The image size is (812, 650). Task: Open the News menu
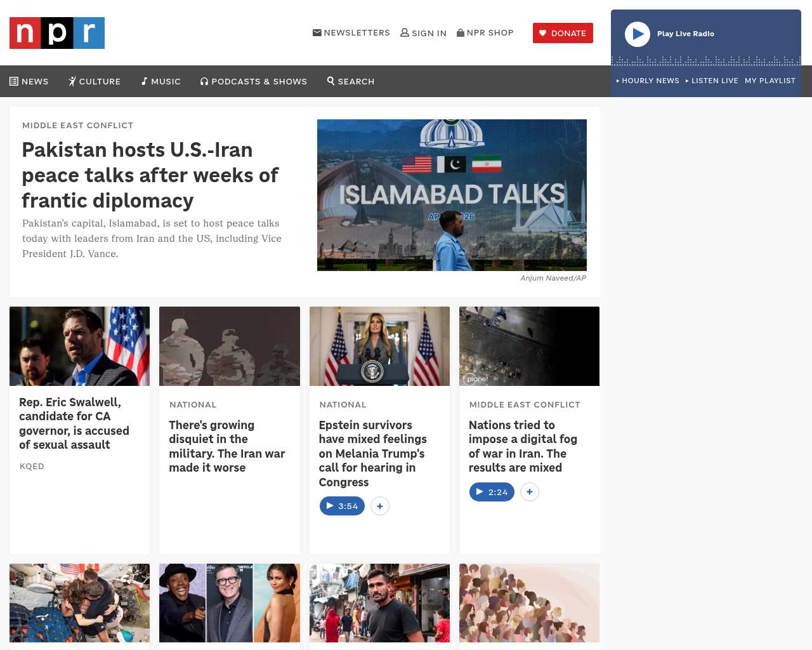coord(29,81)
